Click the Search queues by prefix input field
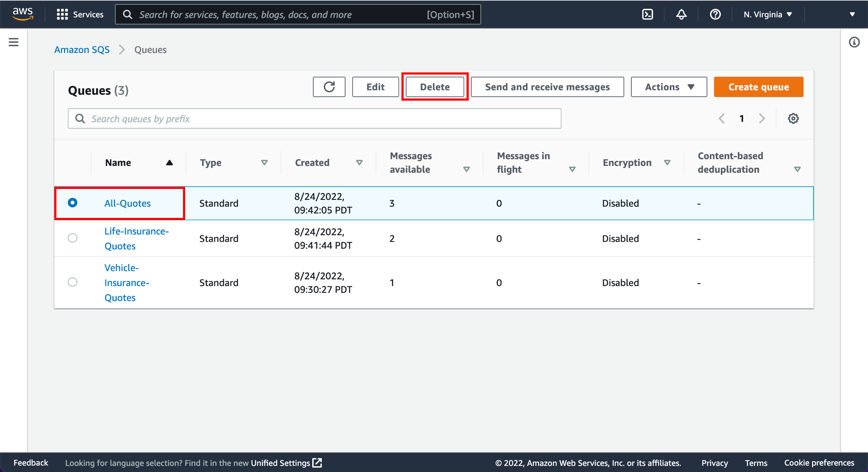The height and width of the screenshot is (472, 868). click(314, 119)
